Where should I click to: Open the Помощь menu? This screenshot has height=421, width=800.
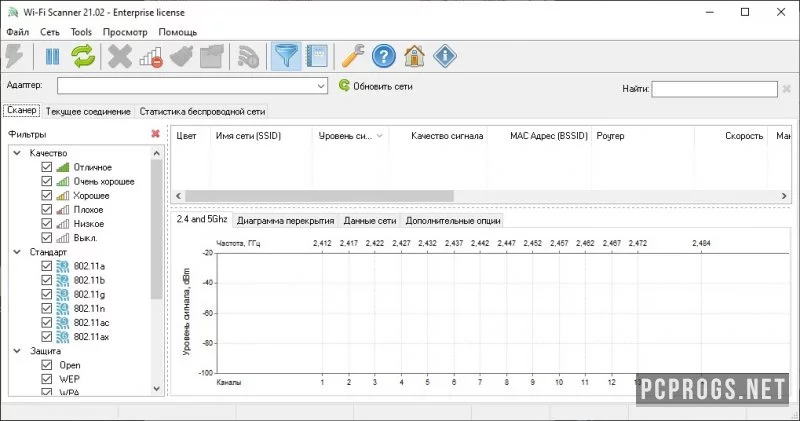tap(178, 32)
